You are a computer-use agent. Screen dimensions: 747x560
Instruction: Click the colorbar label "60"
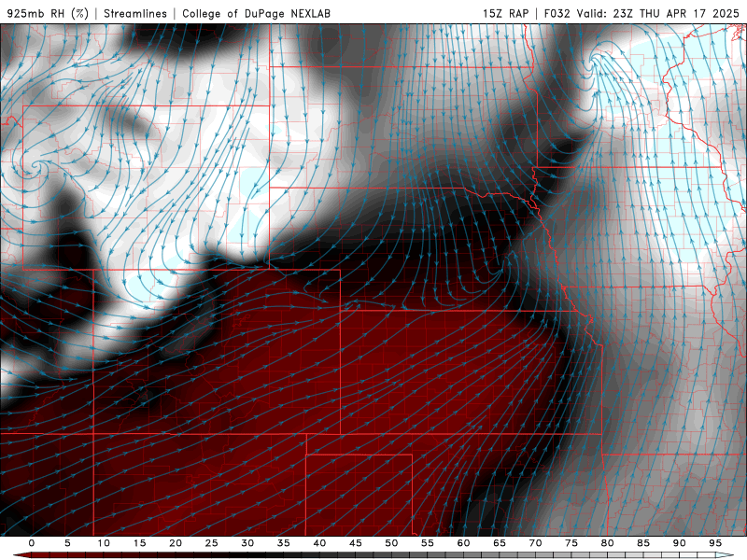463,543
